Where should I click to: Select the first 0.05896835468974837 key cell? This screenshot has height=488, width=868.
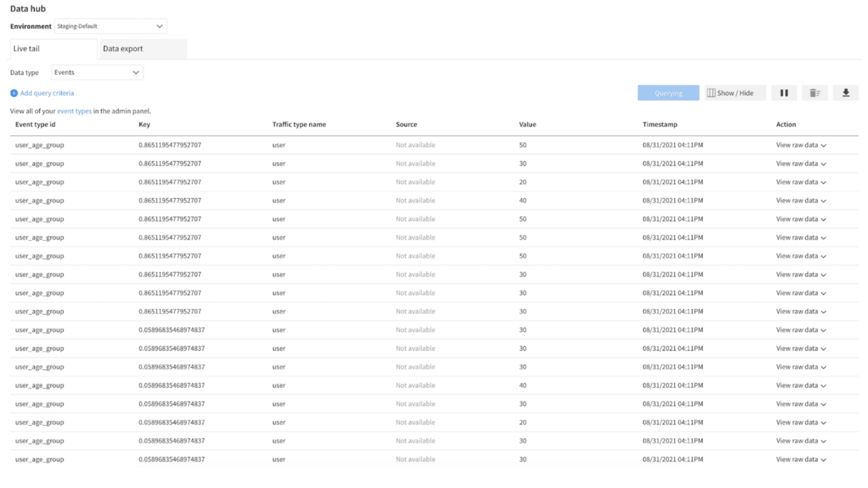(x=171, y=330)
